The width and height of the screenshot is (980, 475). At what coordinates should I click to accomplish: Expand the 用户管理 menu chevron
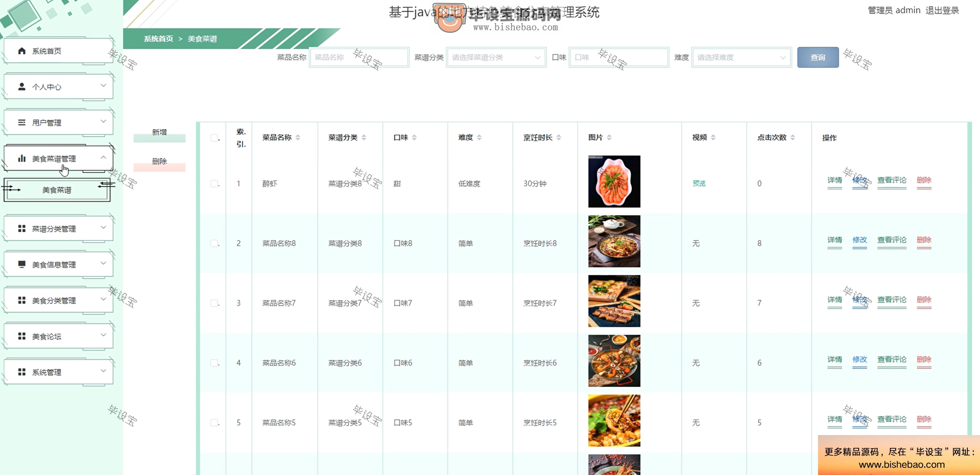click(x=103, y=121)
